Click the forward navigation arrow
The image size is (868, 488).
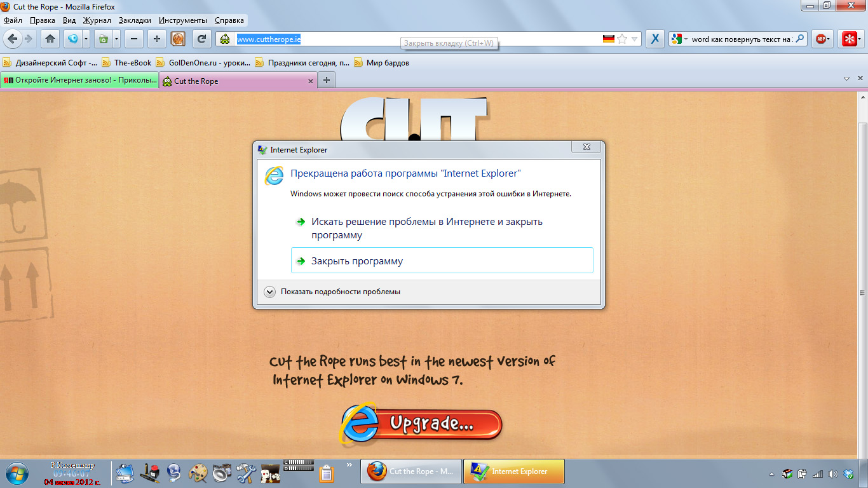29,39
